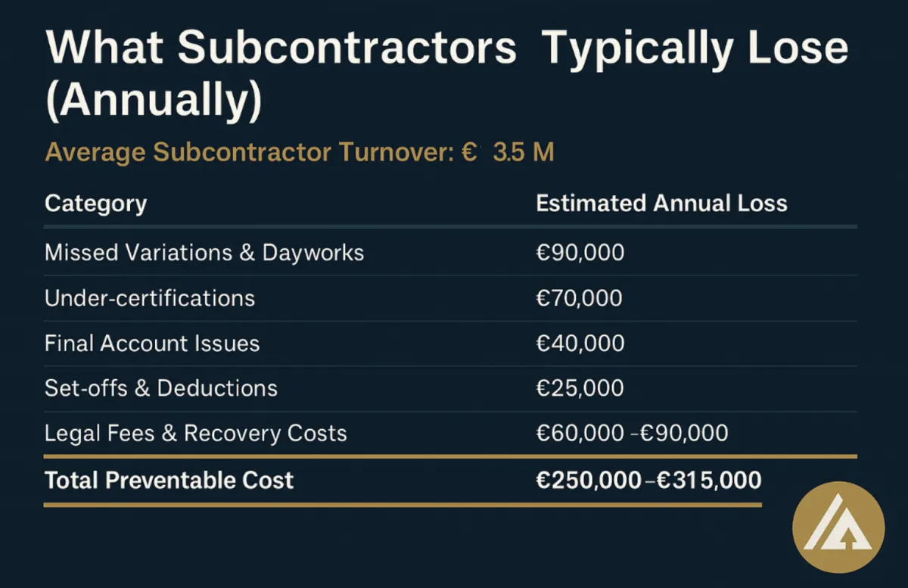Click the 'What Subcontractors Typically Lose' title
Image resolution: width=908 pixels, height=588 pixels.
point(447,49)
